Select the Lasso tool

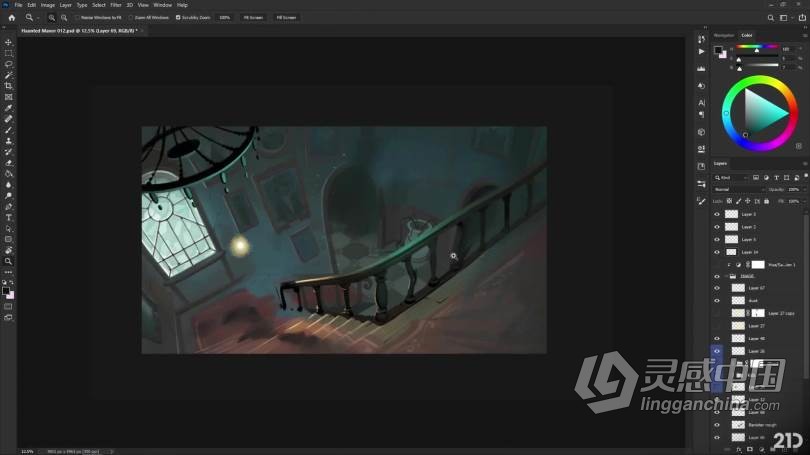[8, 64]
